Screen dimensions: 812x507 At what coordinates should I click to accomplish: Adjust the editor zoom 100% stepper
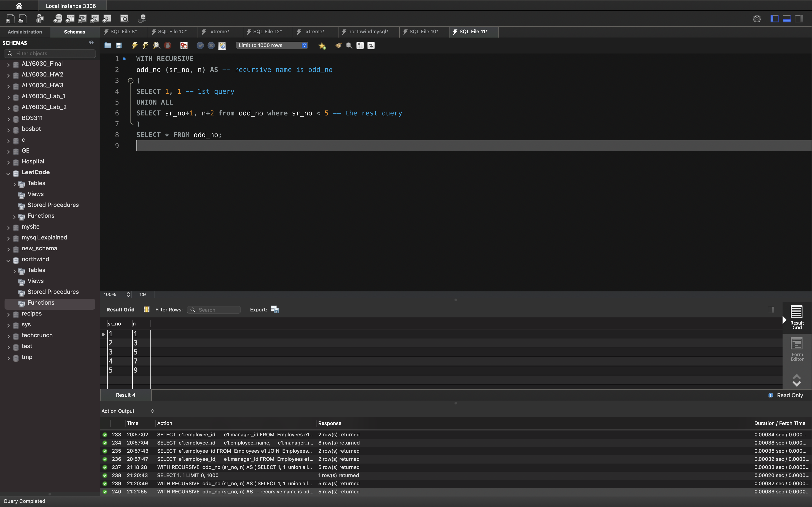pos(128,294)
